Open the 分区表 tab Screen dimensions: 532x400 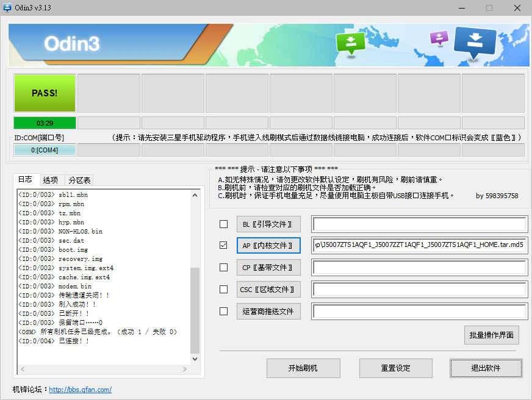coord(79,180)
